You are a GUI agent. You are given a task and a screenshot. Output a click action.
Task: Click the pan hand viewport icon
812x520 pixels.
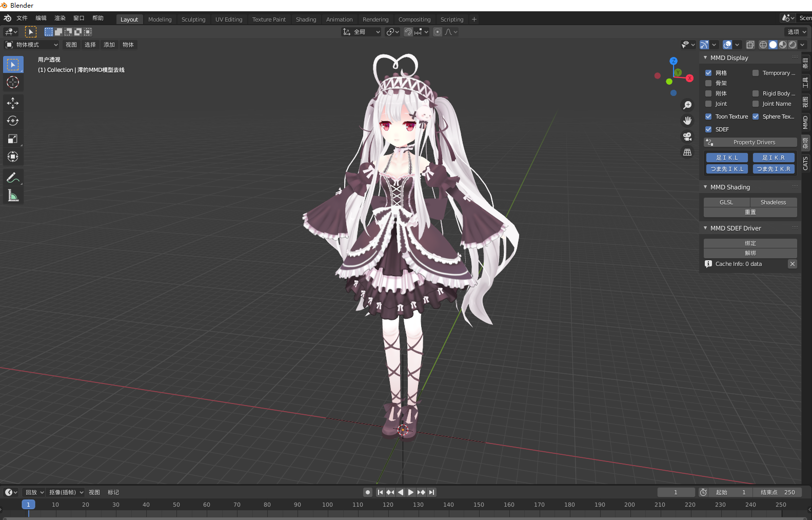(x=687, y=121)
